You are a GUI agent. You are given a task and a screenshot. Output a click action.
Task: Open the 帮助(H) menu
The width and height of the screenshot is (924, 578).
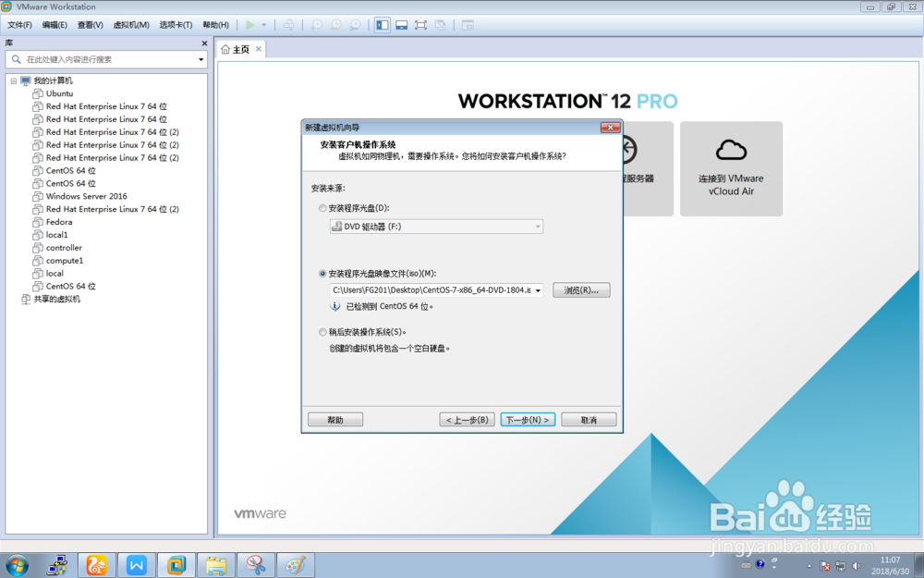[215, 25]
